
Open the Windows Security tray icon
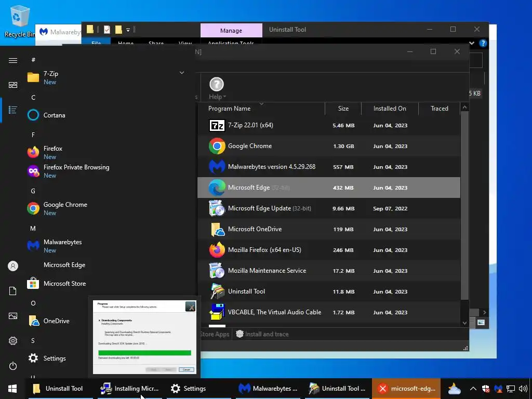pos(486,389)
